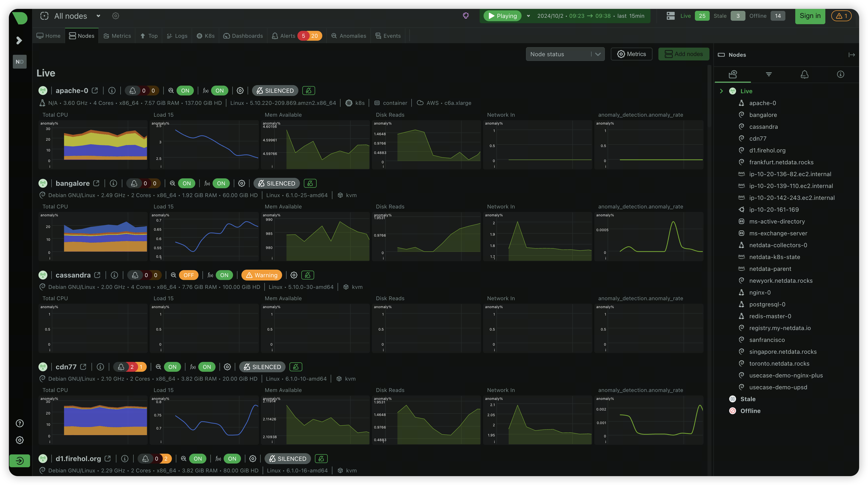Open the external link icon beside apache-0
868x485 pixels.
pos(95,90)
